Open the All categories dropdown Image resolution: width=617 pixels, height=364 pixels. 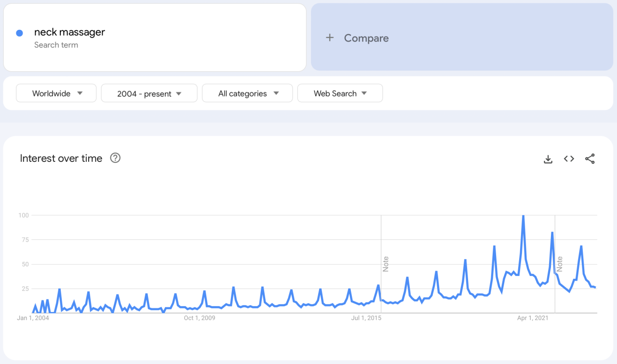247,93
